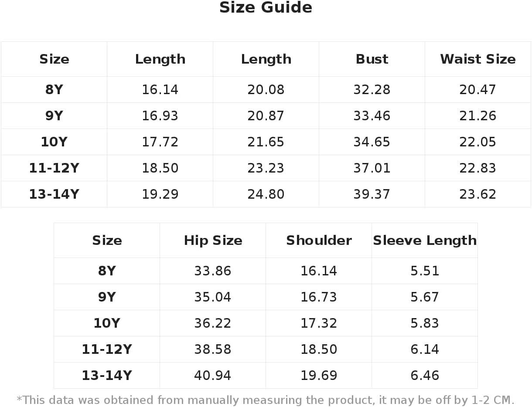Image resolution: width=532 pixels, height=407 pixels.
Task: Click the Waist Size column header
Action: point(478,59)
